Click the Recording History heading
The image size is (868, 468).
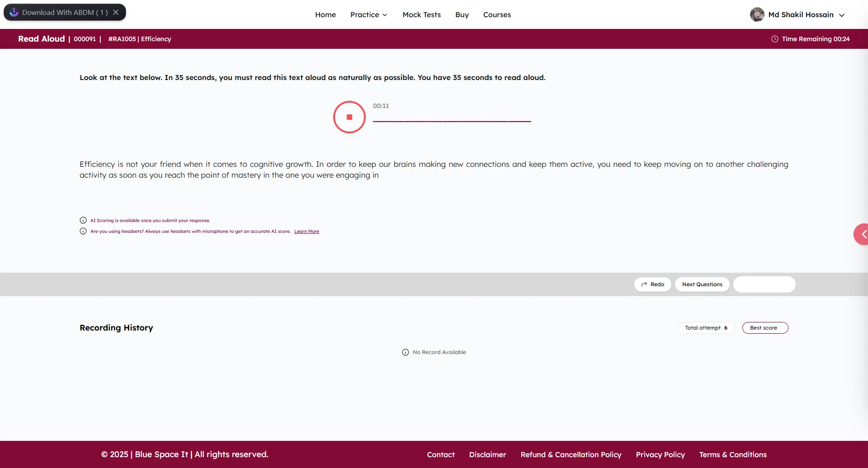click(116, 328)
